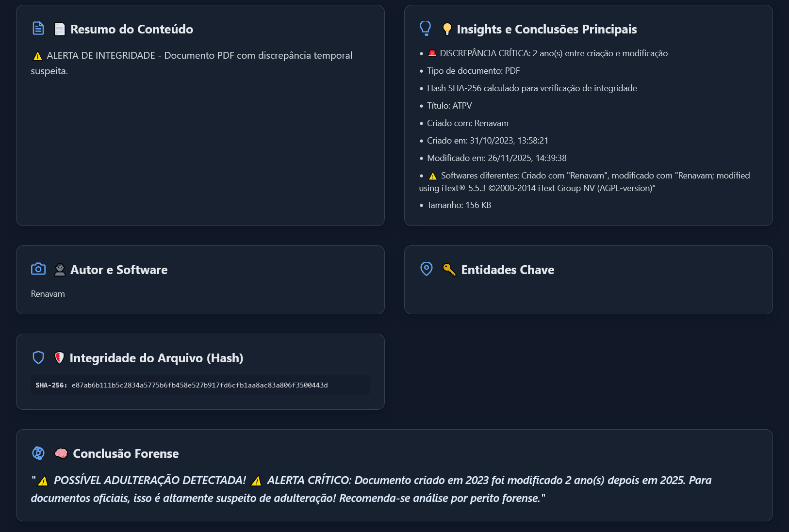The image size is (789, 532).
Task: Click the detective emoji in Autor e Software
Action: click(60, 270)
